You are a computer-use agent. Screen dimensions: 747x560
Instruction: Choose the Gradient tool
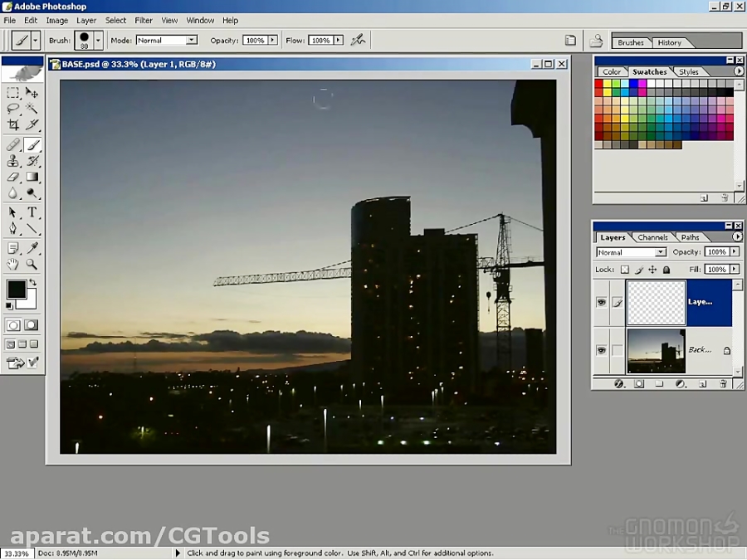pyautogui.click(x=32, y=177)
